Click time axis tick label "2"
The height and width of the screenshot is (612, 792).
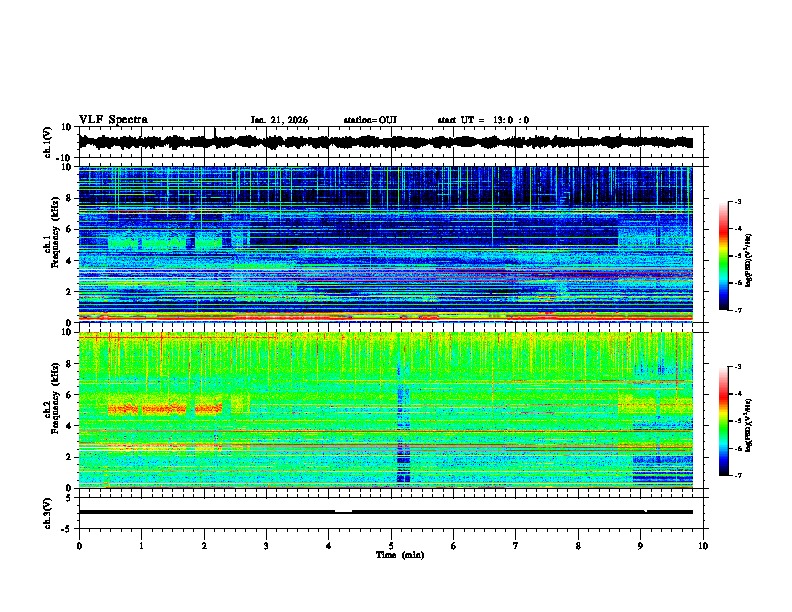click(x=204, y=546)
